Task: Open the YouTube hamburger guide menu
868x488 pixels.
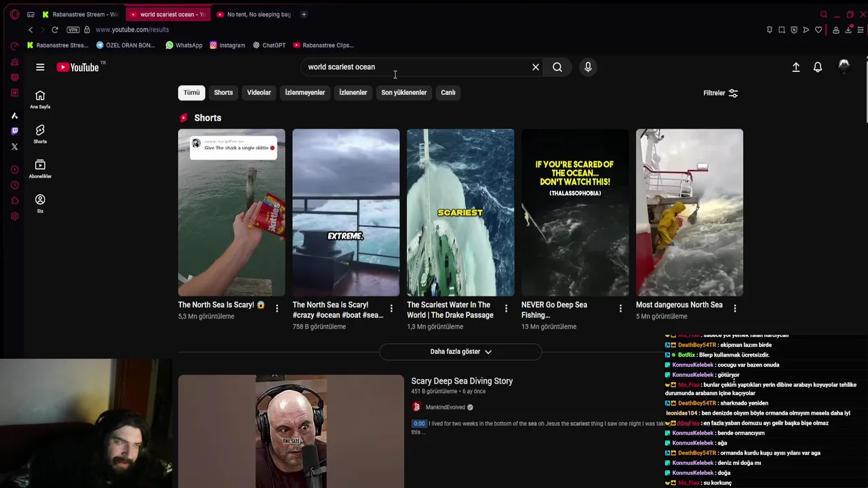Action: [x=40, y=67]
